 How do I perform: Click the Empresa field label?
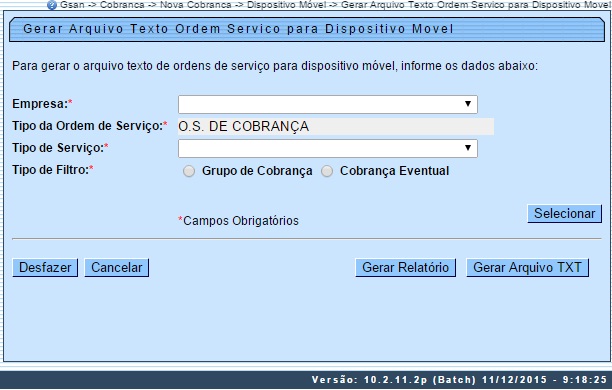point(42,104)
